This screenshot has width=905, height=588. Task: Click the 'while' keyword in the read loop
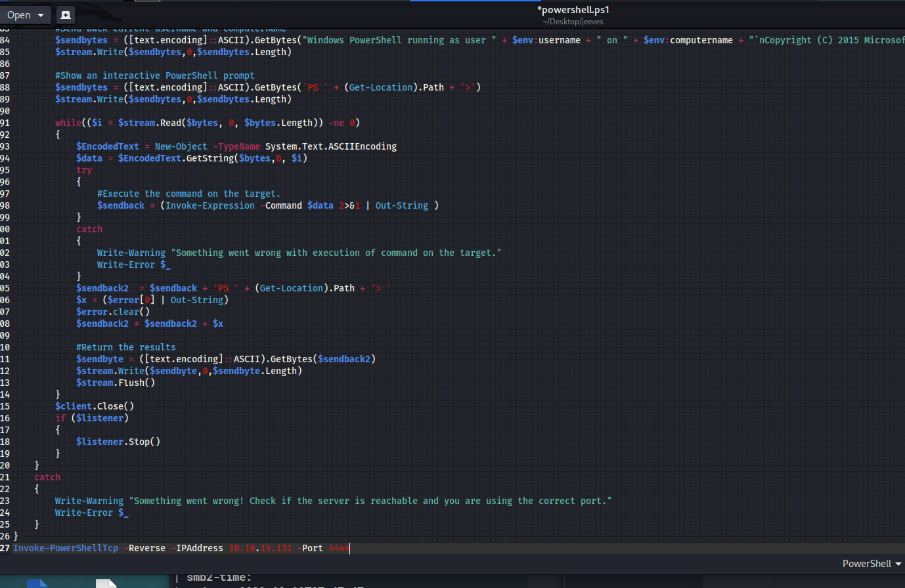click(x=68, y=123)
